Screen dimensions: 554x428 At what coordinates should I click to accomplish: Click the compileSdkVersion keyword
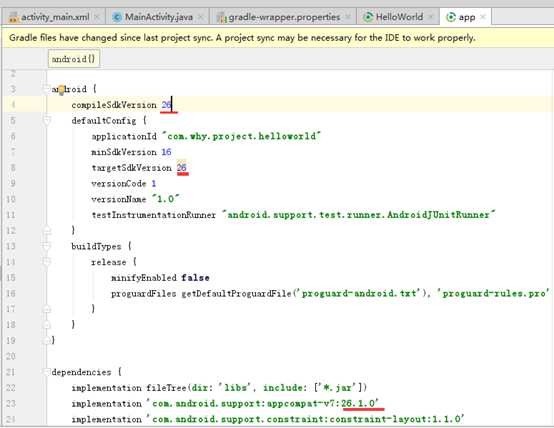point(114,105)
